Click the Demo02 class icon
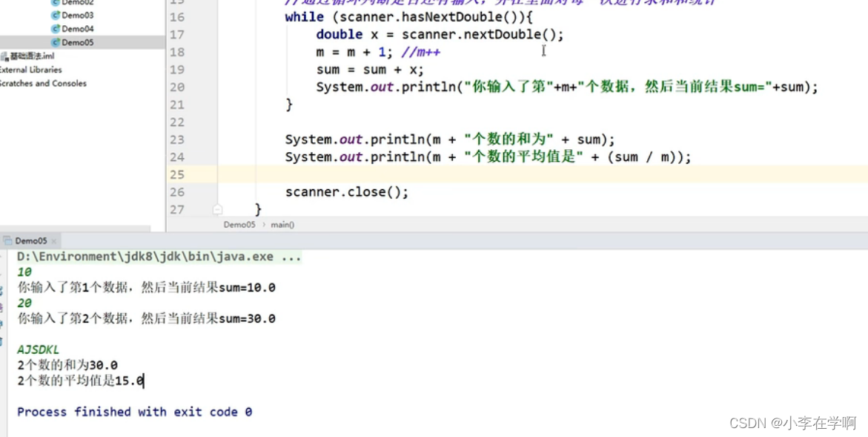 (x=56, y=2)
